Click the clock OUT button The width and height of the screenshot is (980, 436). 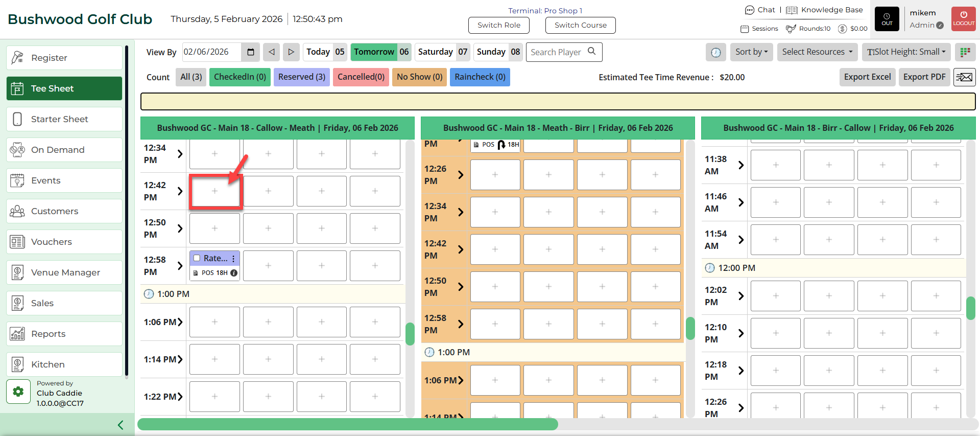[x=887, y=19]
